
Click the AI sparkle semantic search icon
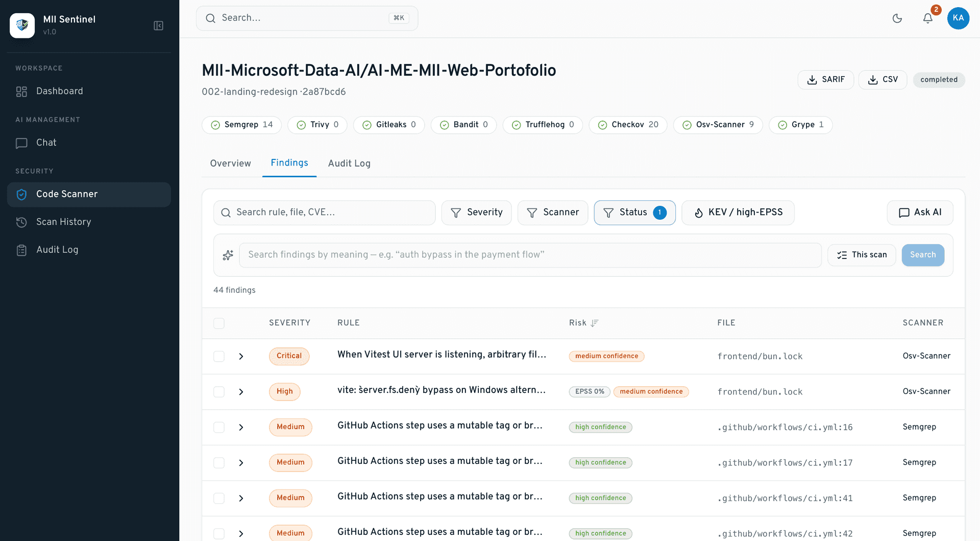tap(228, 255)
